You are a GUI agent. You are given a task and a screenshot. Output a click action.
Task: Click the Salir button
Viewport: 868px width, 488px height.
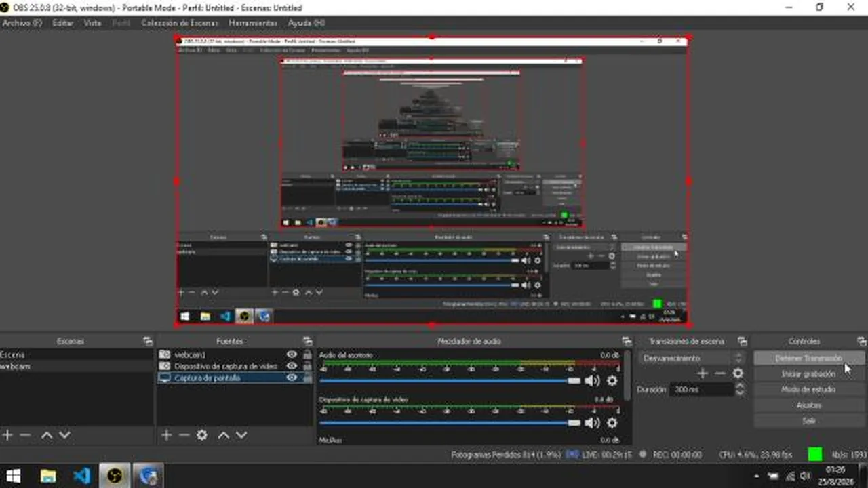809,421
